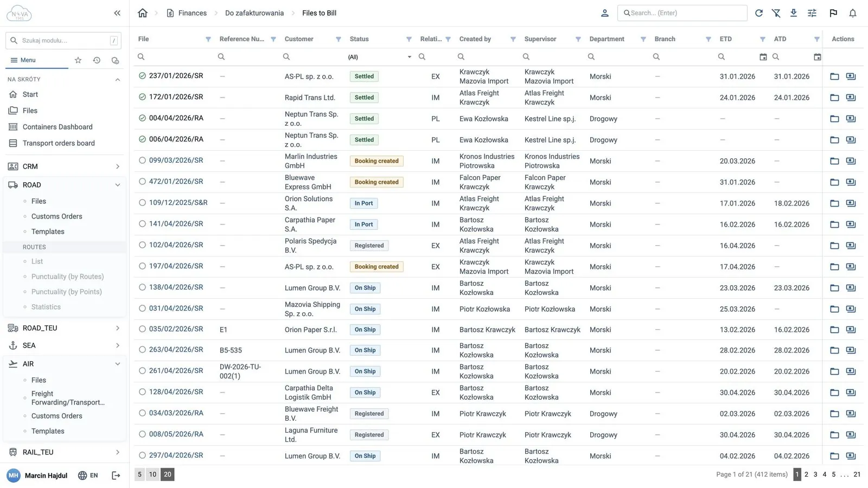Focus the Szukaj modułu search field
Viewport: 868px width, 488px height.
[63, 41]
